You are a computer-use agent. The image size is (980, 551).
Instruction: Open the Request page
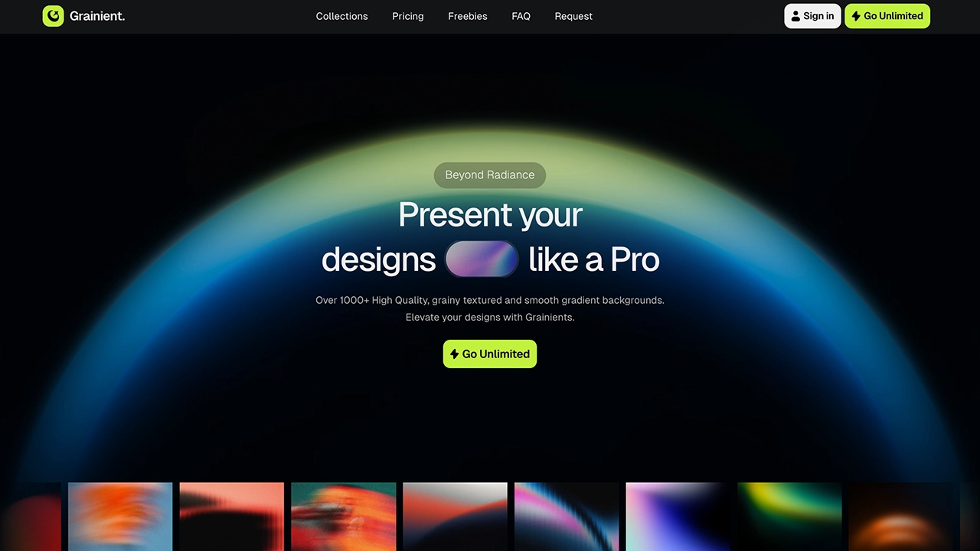[x=573, y=16]
